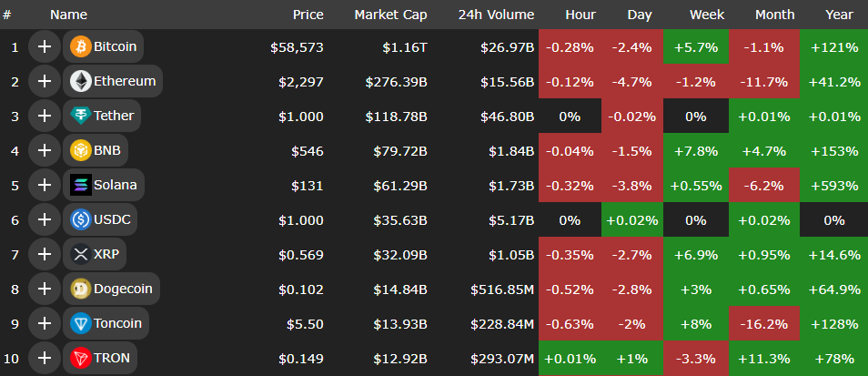Click the Solana logo icon
The image size is (868, 376).
pos(80,185)
